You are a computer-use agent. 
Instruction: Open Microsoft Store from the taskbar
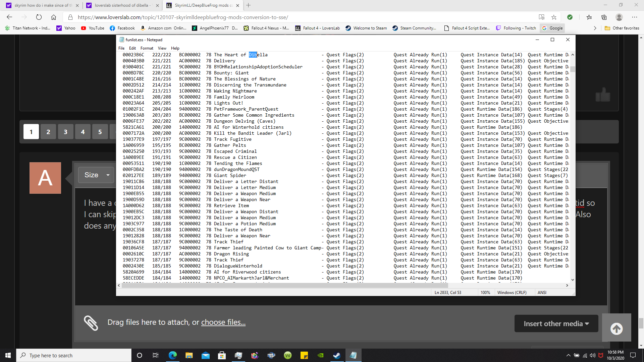[x=222, y=355]
